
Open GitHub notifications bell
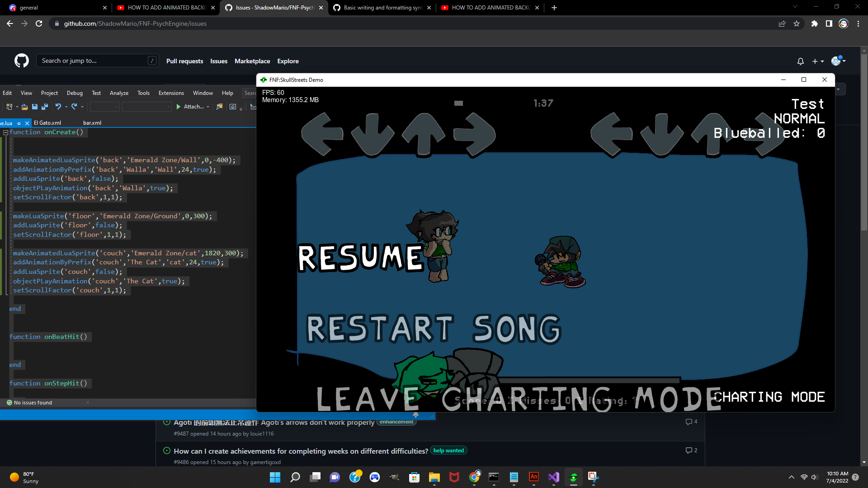[x=800, y=61]
